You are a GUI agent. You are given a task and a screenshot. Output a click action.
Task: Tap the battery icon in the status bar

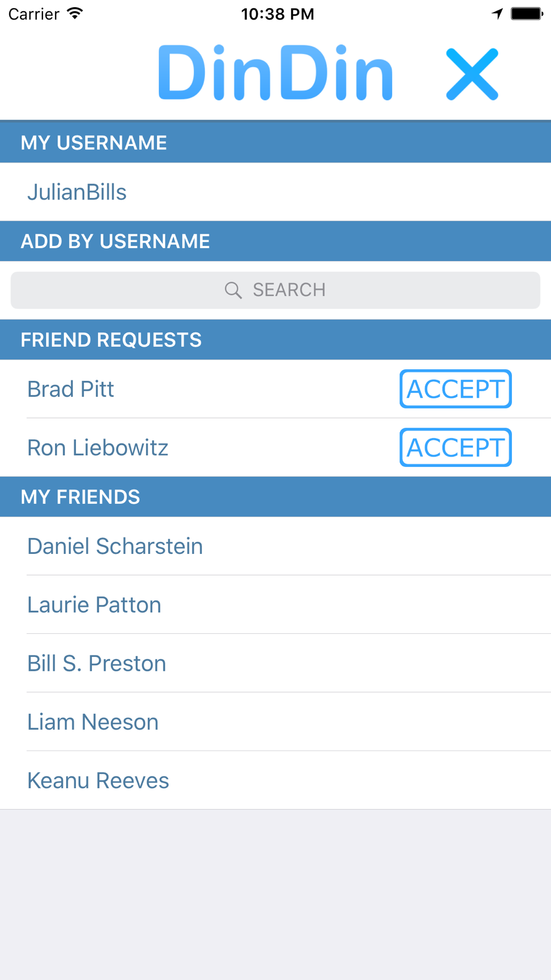[527, 13]
